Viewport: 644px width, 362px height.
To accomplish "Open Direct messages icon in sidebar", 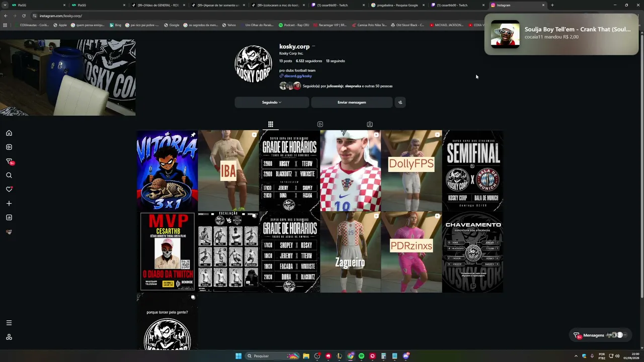I will [x=9, y=161].
